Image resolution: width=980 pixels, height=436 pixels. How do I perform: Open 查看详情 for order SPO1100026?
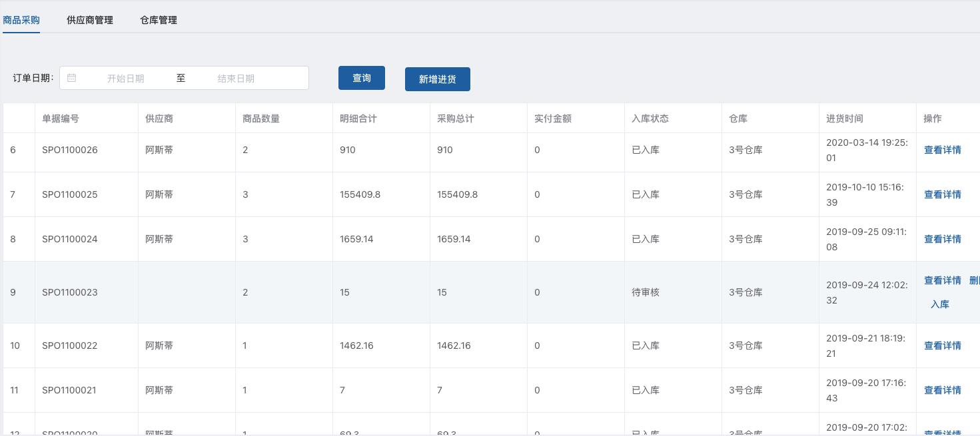[x=943, y=150]
